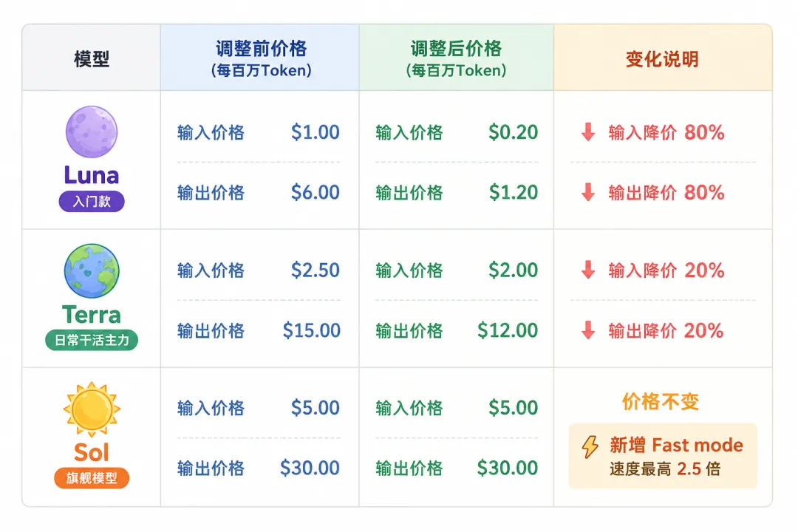
Task: Click the 调整后价格 column header
Action: coord(456,58)
